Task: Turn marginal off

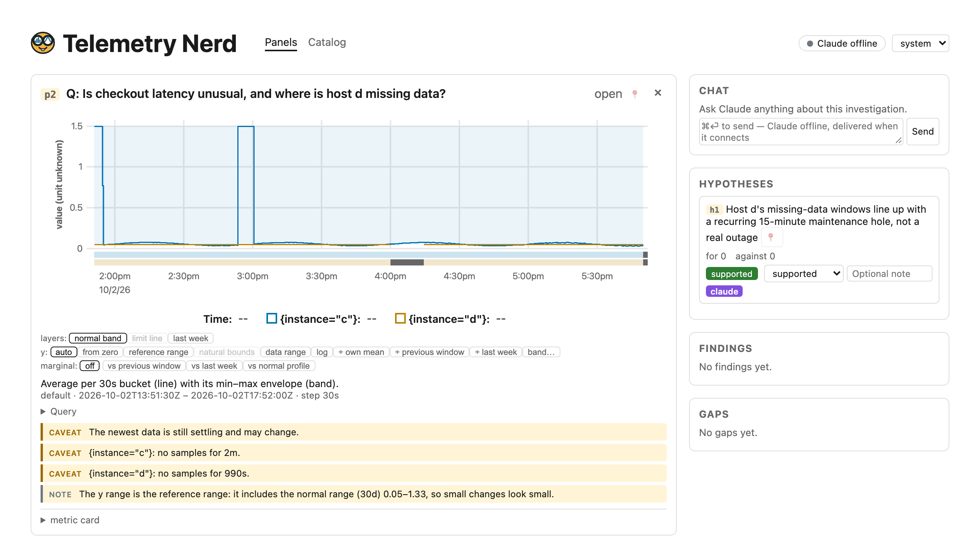Action: point(90,366)
